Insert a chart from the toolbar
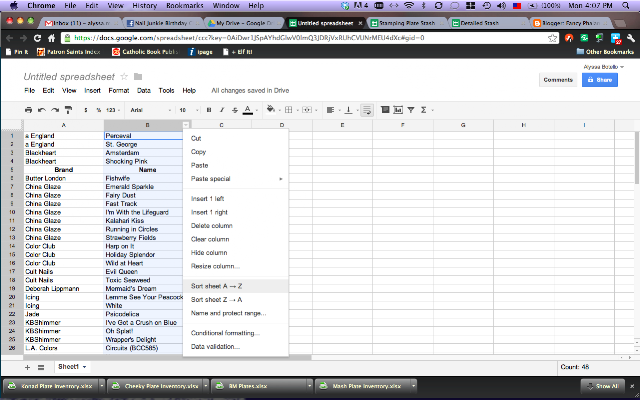The height and width of the screenshot is (400, 640). point(398,109)
